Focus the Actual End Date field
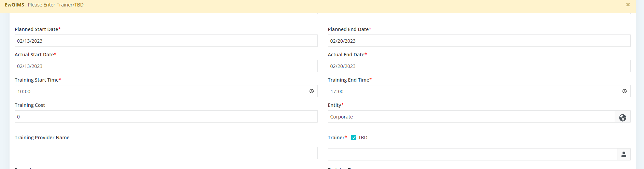Screen dimensions: 644x169 [479, 66]
